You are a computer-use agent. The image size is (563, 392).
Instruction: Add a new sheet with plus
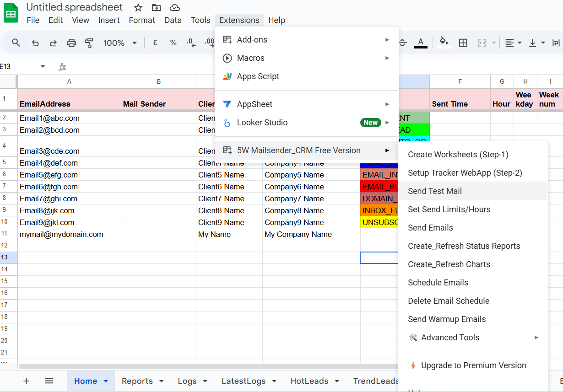tap(26, 381)
